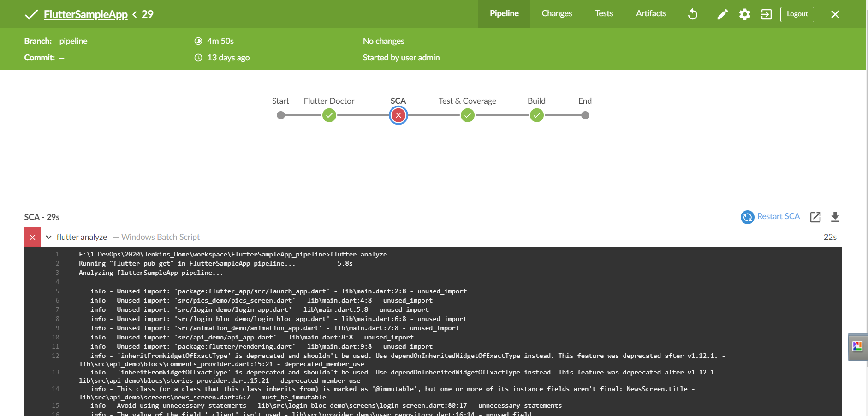Screen dimensions: 868x416
Task: Click log line 6 pics_screen.dart unused import
Action: pyautogui.click(x=262, y=300)
